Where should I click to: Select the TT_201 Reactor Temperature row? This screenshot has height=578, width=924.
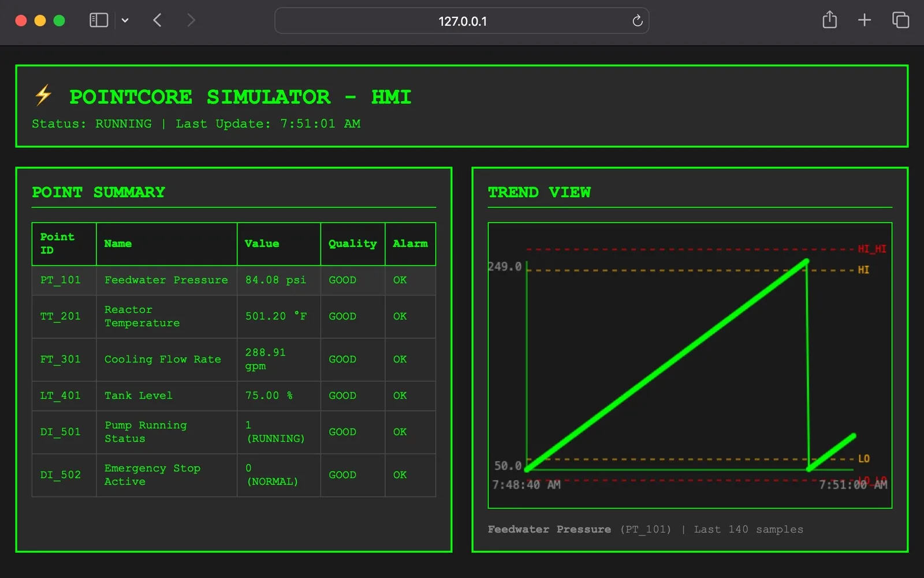pos(166,316)
